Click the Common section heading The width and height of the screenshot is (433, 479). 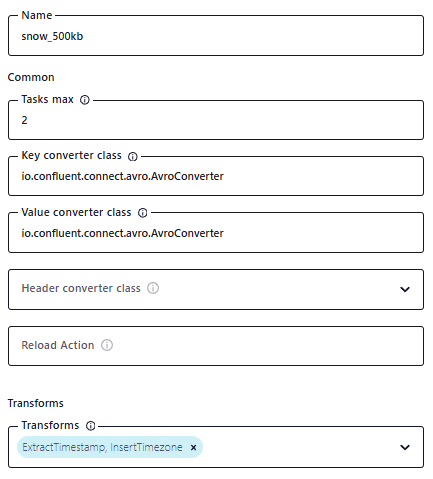pyautogui.click(x=31, y=77)
